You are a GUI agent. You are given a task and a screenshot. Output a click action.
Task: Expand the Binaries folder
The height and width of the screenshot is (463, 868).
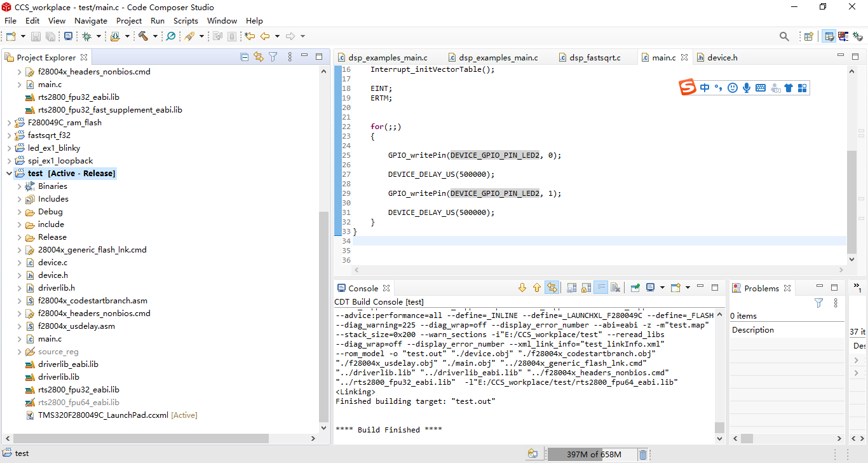[x=19, y=186]
